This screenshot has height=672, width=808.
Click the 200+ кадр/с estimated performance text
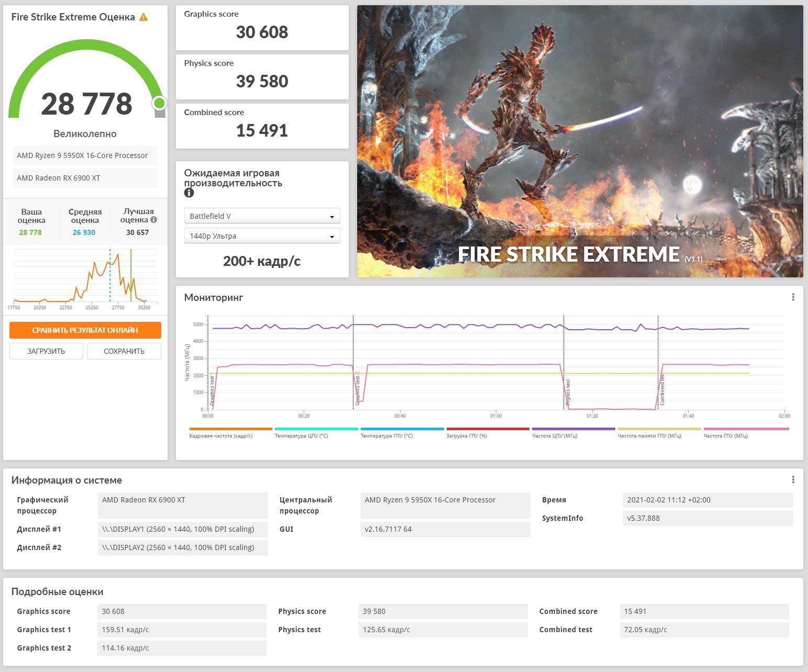(262, 261)
